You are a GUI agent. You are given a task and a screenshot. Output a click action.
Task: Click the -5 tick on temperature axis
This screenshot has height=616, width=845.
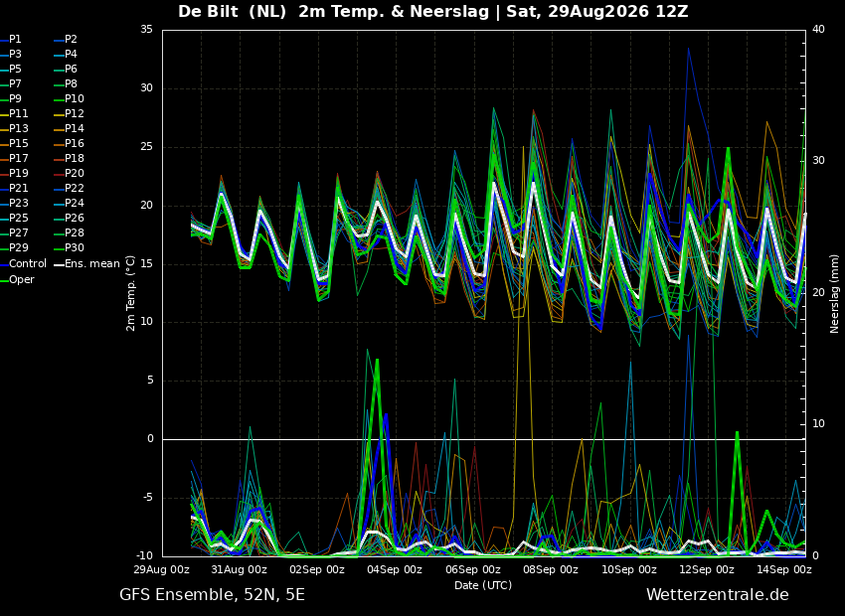coord(147,498)
